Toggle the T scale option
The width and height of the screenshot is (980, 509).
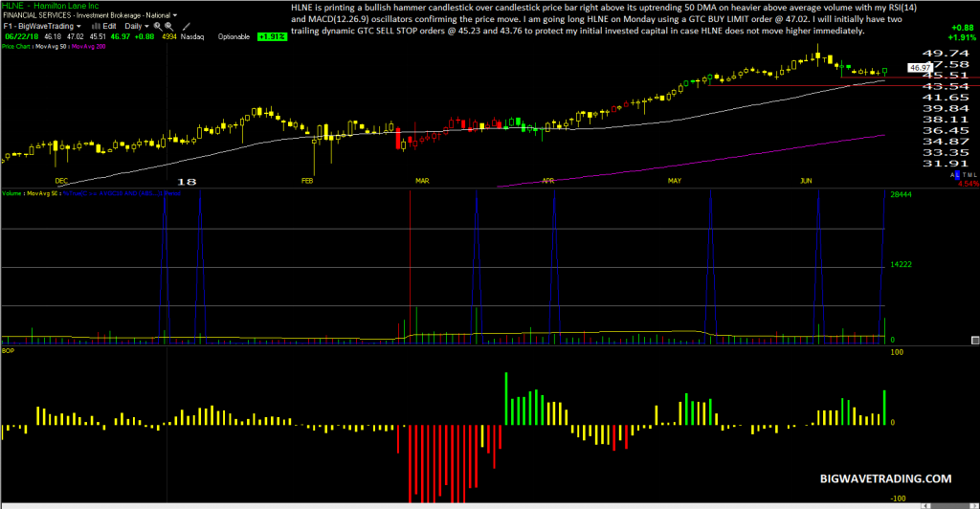pos(965,175)
